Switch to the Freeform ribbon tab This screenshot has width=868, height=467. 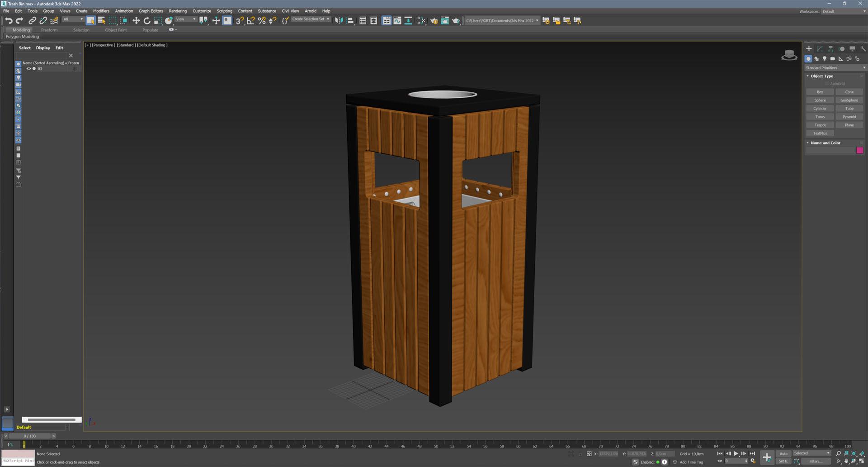[x=49, y=30]
